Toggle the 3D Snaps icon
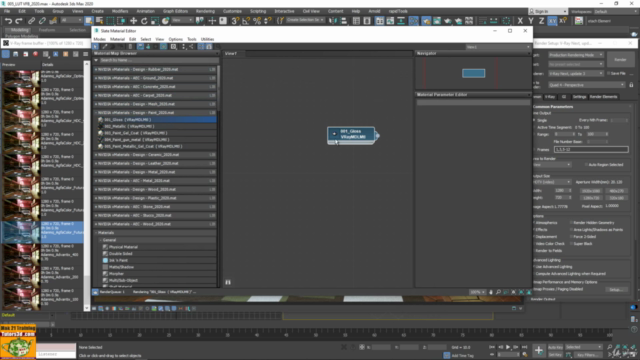 tap(235, 21)
